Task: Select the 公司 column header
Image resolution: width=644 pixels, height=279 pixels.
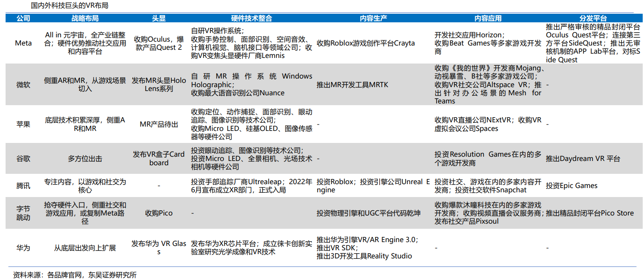Action: pos(23,18)
